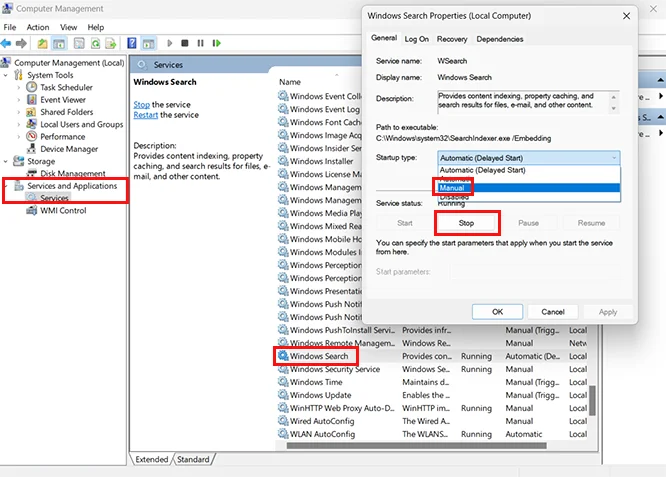Image resolution: width=666 pixels, height=477 pixels.
Task: Click the Storage icon in tree
Action: click(x=18, y=161)
